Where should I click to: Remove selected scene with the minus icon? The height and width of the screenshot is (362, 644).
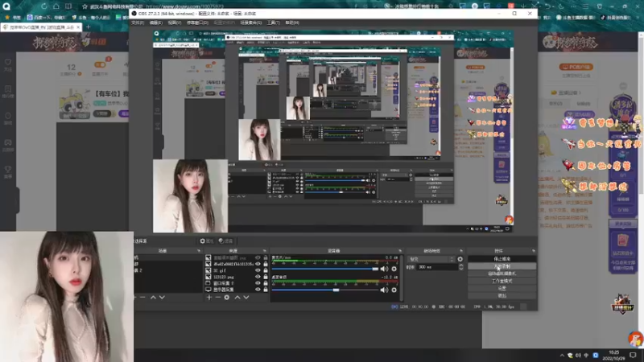coord(143,297)
